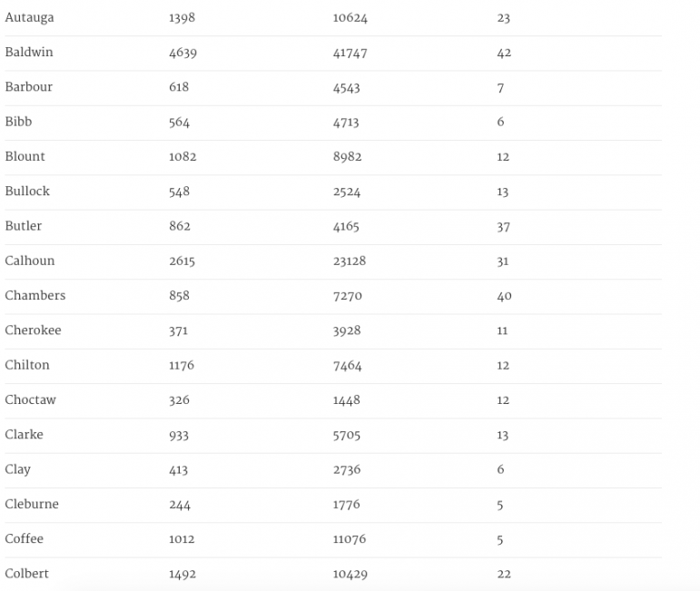Click the number 23128 in Calhoun row
This screenshot has width=700, height=591.
pos(350,261)
